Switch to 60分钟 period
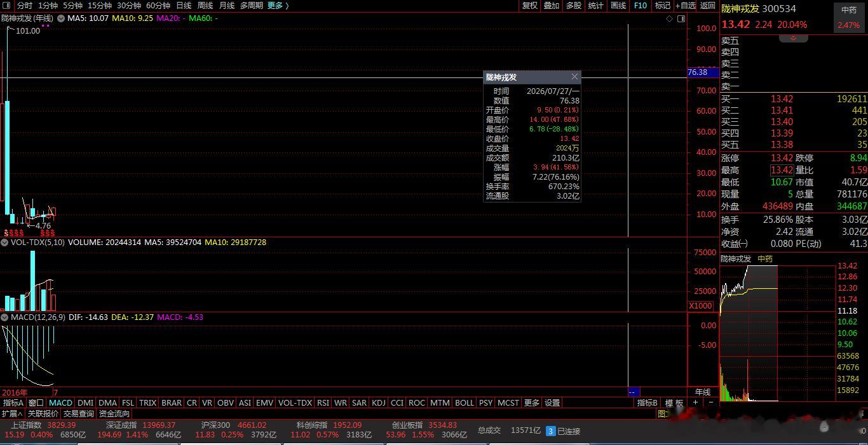The image size is (868, 445). (158, 6)
